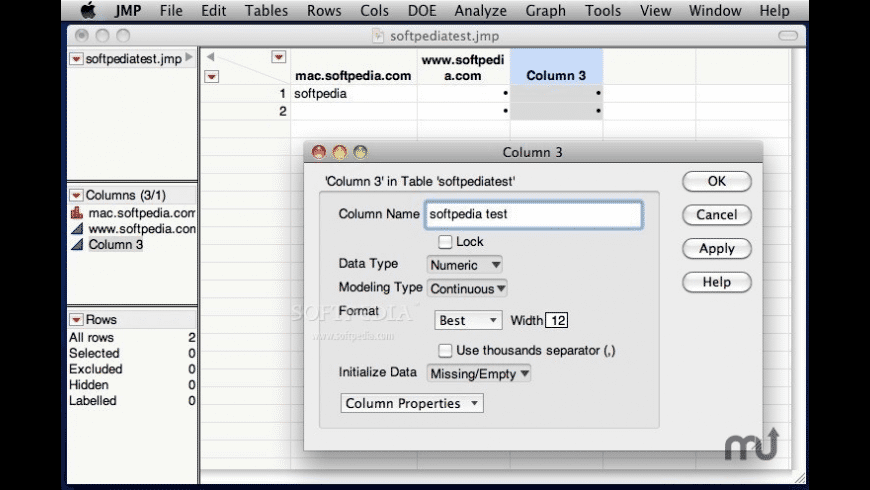The height and width of the screenshot is (490, 870).
Task: Click the OK button
Action: pos(716,181)
